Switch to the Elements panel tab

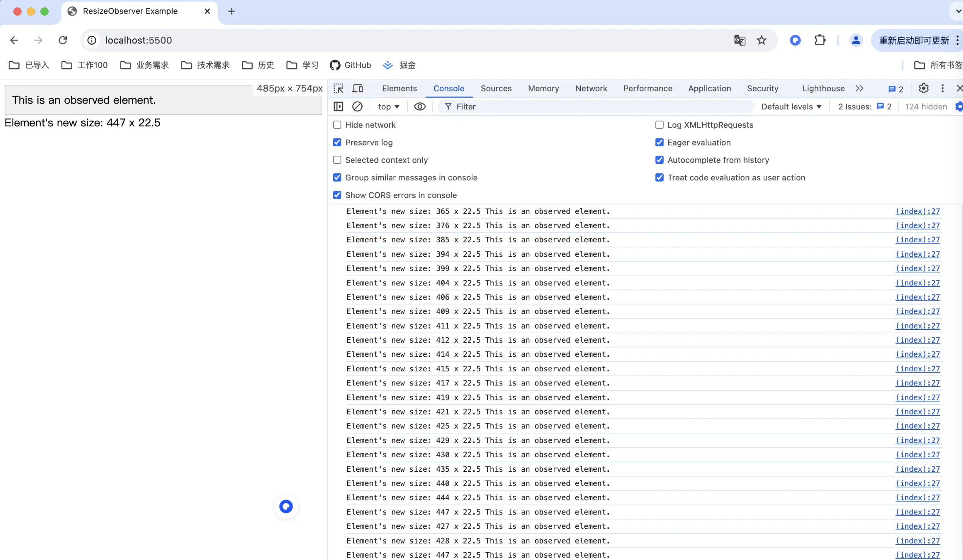[x=399, y=88]
